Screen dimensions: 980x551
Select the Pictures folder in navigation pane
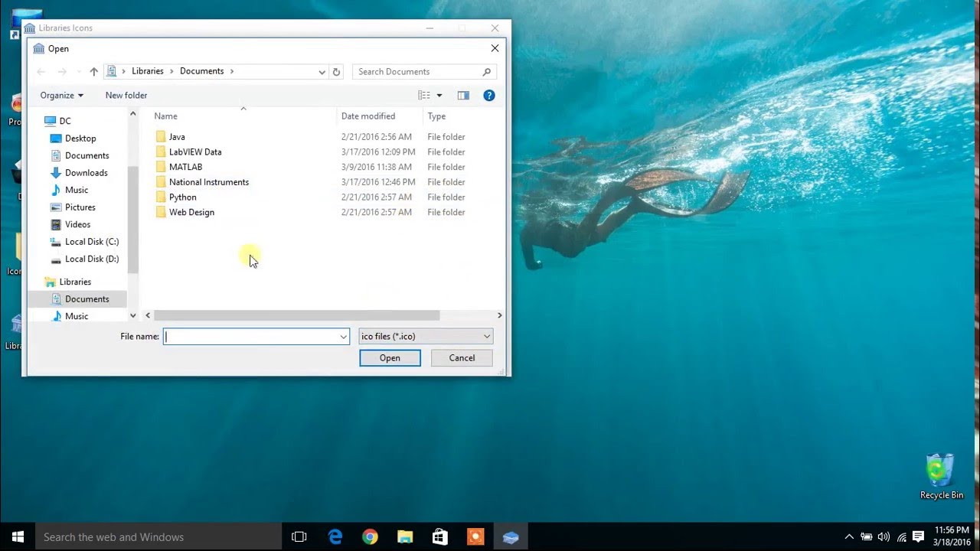coord(79,207)
